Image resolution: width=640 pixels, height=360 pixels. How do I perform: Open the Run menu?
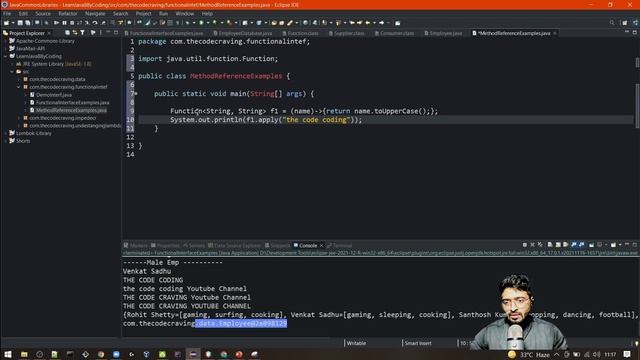pos(163,13)
